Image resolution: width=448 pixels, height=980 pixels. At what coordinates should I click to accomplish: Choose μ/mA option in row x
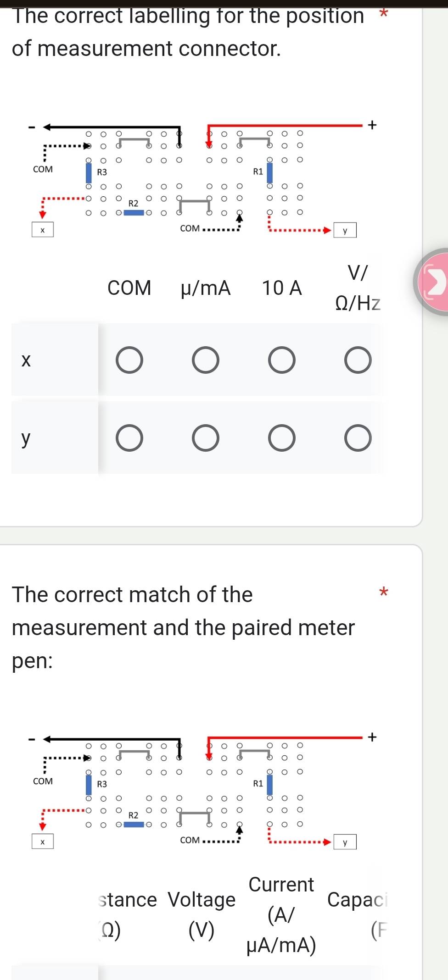pyautogui.click(x=206, y=360)
